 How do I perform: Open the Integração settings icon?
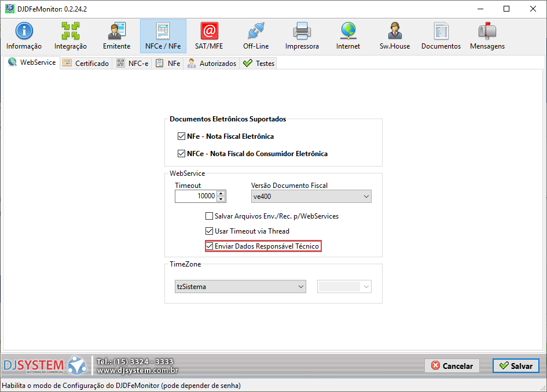tap(71, 36)
